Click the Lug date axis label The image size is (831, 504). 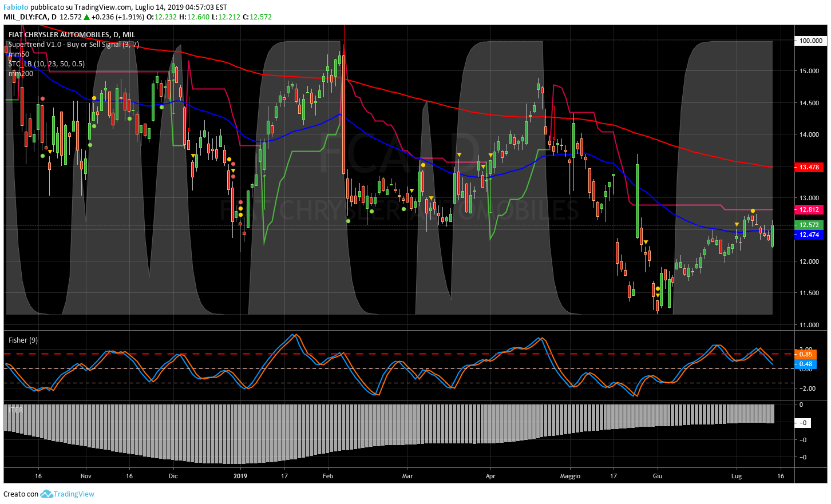click(x=737, y=476)
